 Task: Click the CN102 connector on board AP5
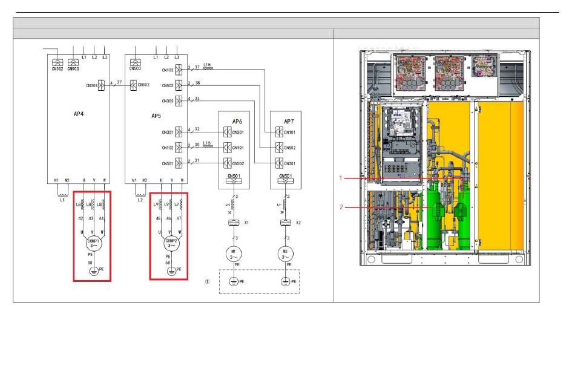coord(179,147)
